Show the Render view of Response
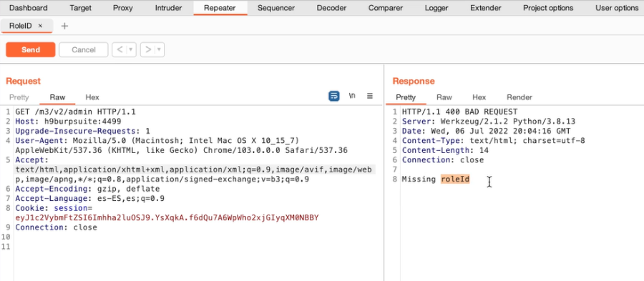The height and width of the screenshot is (281, 644). (519, 97)
